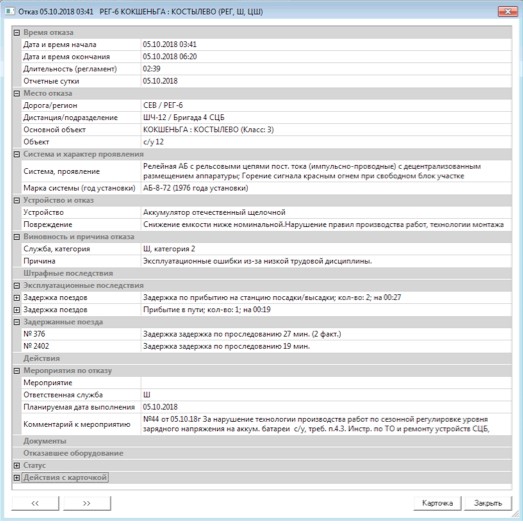Expand the Статус section
This screenshot has height=524, width=523.
tap(17, 466)
